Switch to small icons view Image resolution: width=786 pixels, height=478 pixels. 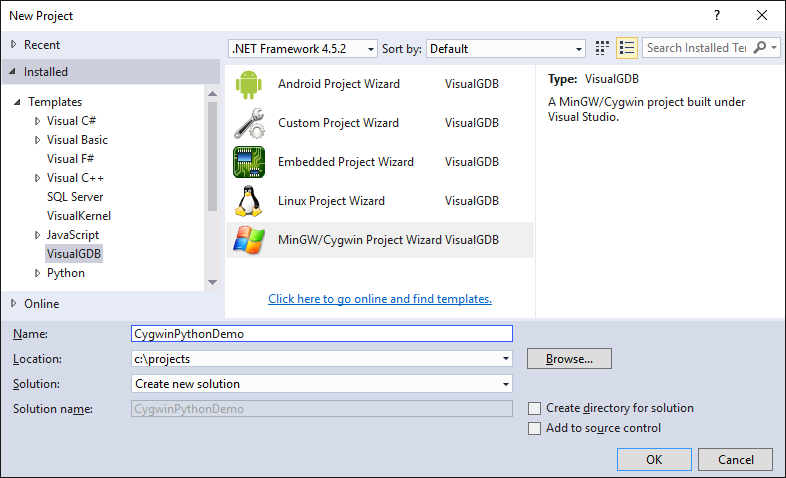click(x=602, y=48)
